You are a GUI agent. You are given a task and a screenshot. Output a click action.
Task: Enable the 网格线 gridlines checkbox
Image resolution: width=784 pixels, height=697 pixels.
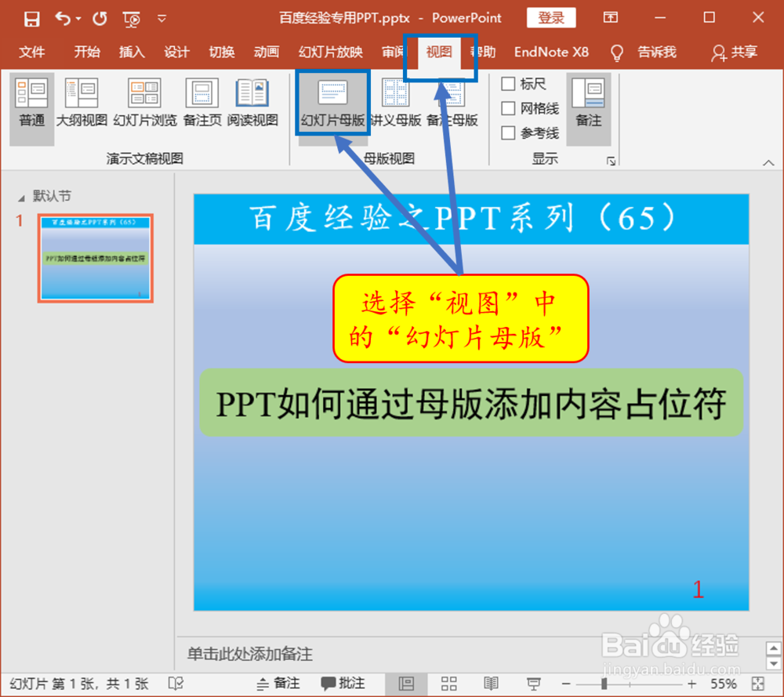508,108
